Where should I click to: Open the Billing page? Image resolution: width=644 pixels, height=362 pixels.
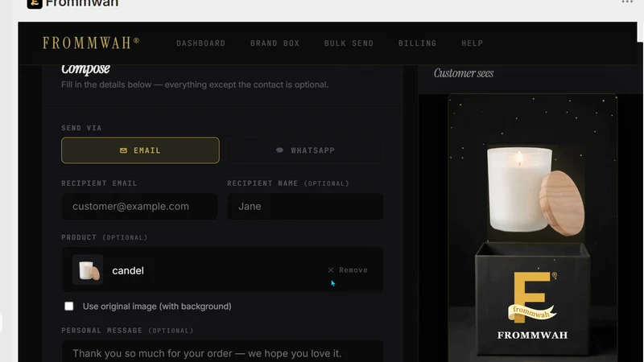[417, 43]
